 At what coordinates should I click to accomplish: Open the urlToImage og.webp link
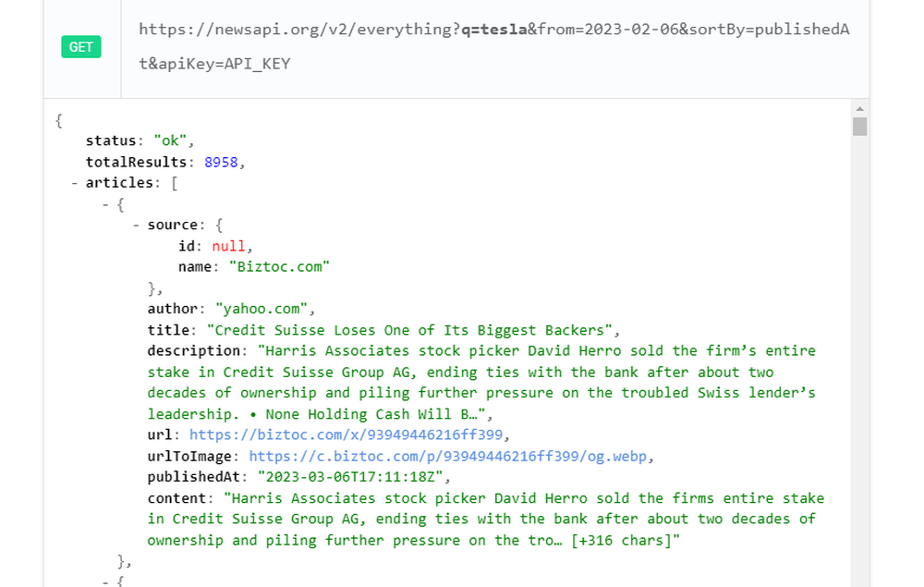point(448,456)
